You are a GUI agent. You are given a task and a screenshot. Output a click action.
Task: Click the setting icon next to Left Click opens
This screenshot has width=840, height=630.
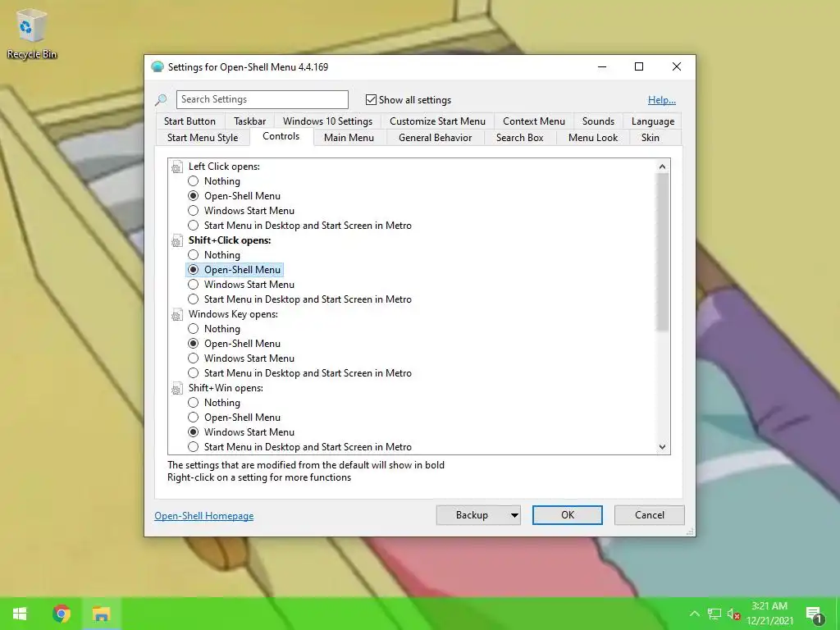click(177, 167)
